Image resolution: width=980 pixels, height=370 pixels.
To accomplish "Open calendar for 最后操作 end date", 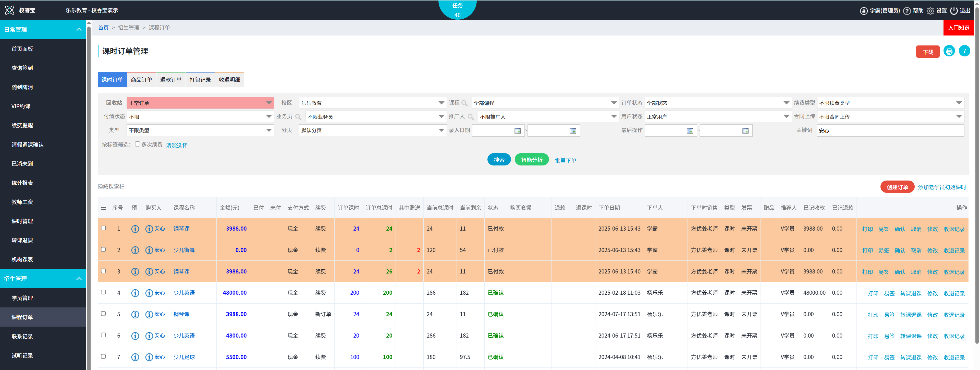I will pos(745,130).
